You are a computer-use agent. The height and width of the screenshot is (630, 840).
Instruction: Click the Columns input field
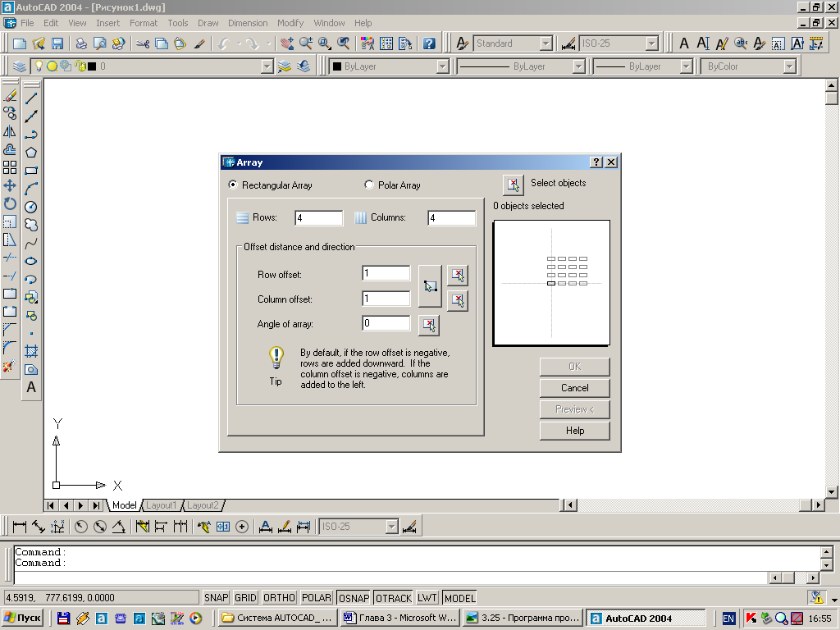click(452, 218)
